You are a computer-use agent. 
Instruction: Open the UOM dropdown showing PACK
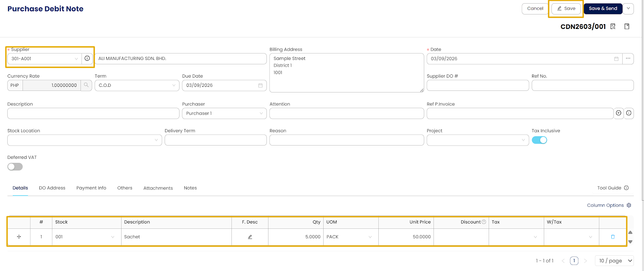tap(351, 237)
